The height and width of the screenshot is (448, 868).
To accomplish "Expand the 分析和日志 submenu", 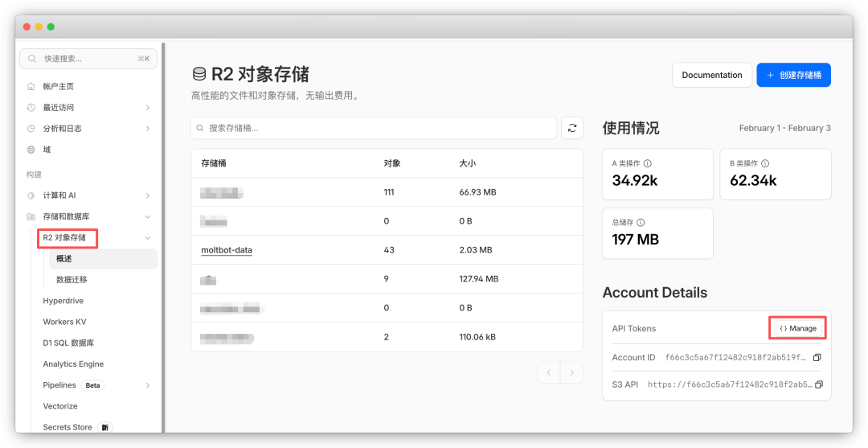I will [x=148, y=129].
